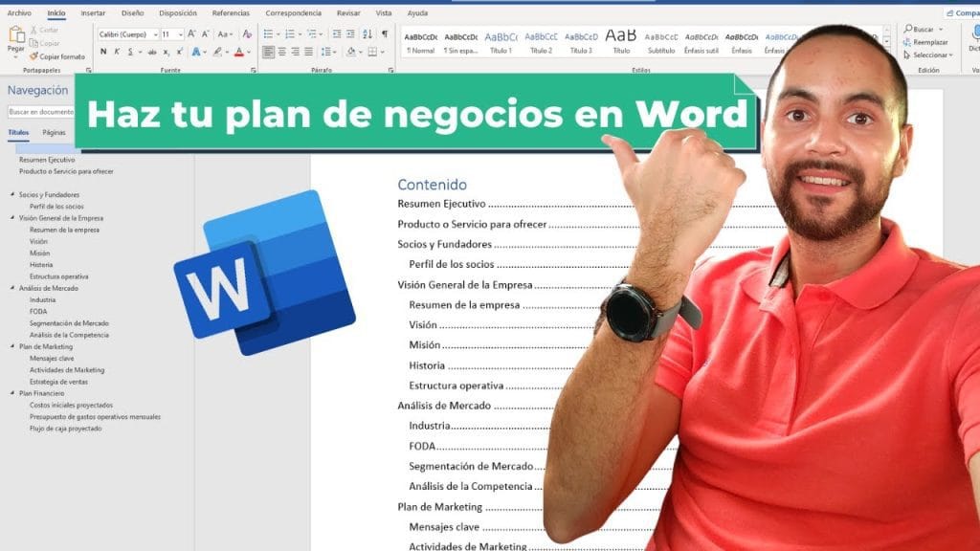Image resolution: width=980 pixels, height=551 pixels.
Task: Click the Cortar scissors icon
Action: tap(33, 30)
